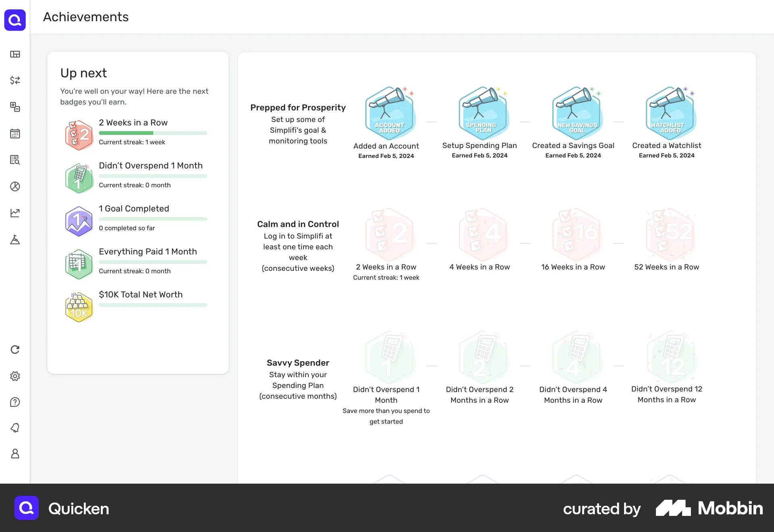Open your profile from the sidebar
Screen dimensions: 774x532
pyautogui.click(x=15, y=453)
